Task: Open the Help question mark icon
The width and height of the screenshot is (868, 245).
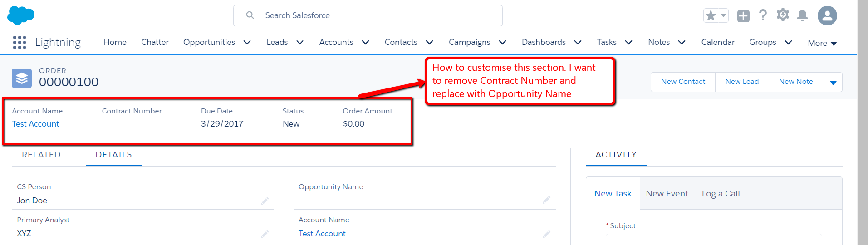Action: pos(763,15)
